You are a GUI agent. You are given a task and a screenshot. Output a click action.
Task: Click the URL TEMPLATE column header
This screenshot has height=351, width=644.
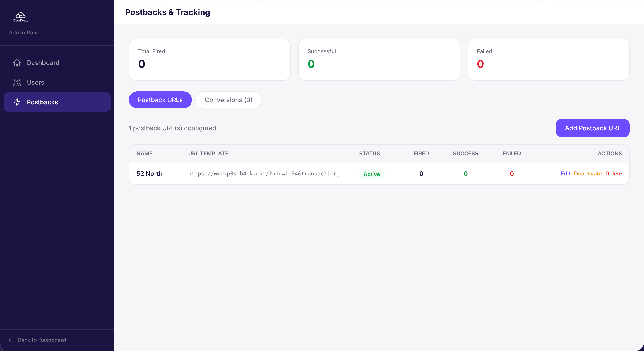point(208,154)
